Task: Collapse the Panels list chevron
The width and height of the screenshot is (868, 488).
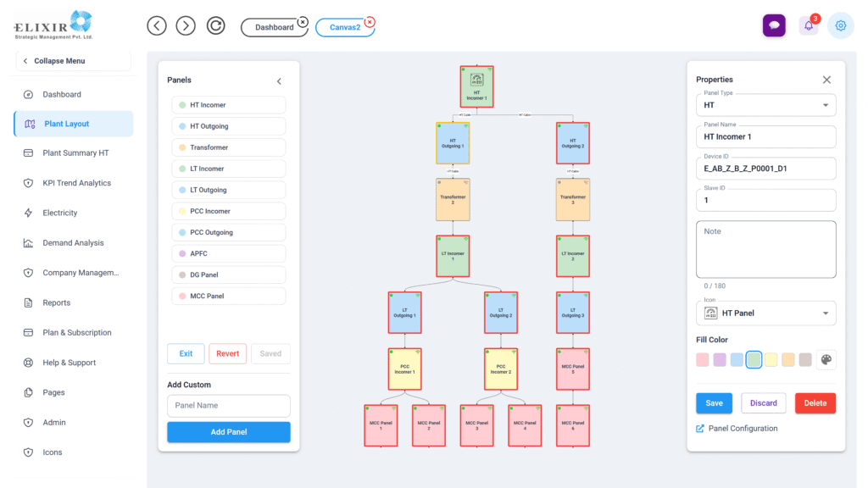Action: (279, 81)
